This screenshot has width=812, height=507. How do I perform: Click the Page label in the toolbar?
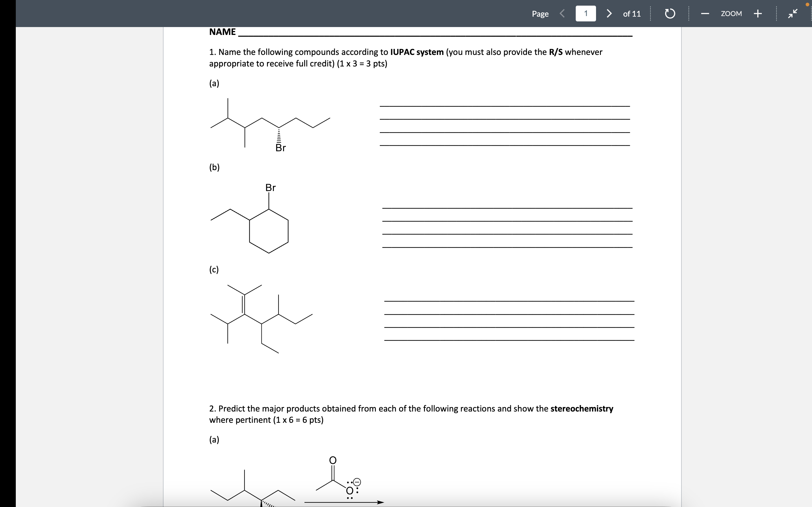click(x=540, y=14)
